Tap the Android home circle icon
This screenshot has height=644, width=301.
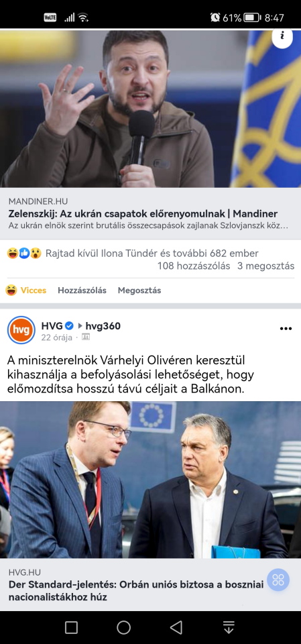click(123, 627)
